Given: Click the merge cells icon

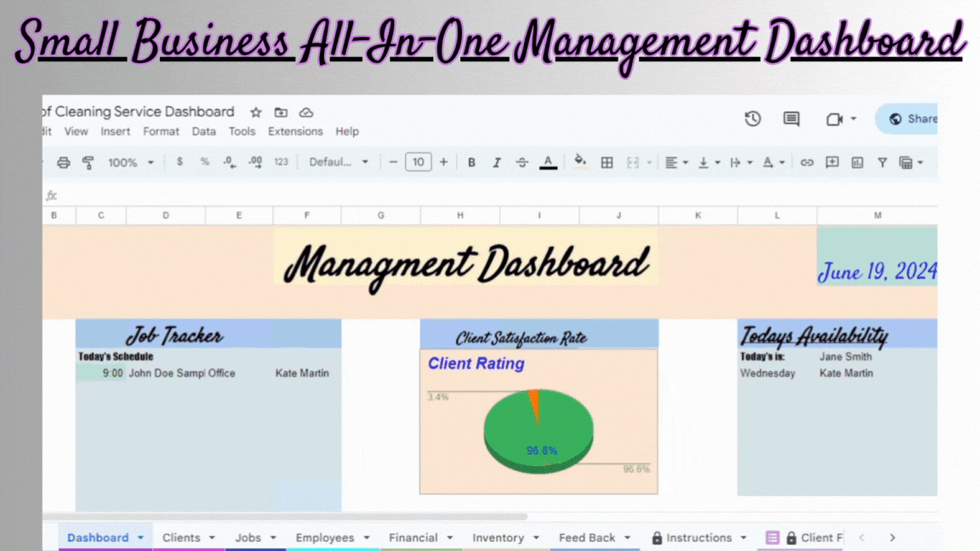Looking at the screenshot, I should point(633,162).
